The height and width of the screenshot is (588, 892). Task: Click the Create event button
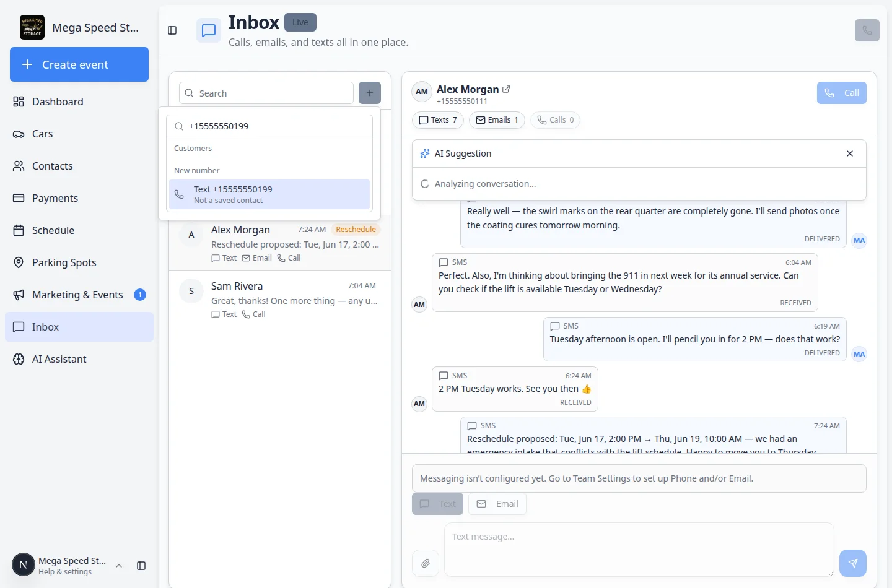point(79,64)
